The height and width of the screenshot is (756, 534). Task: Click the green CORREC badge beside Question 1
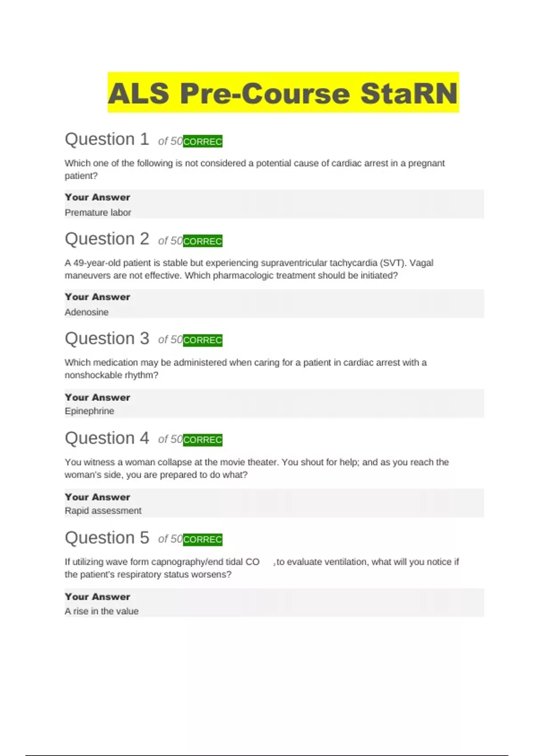tap(202, 141)
